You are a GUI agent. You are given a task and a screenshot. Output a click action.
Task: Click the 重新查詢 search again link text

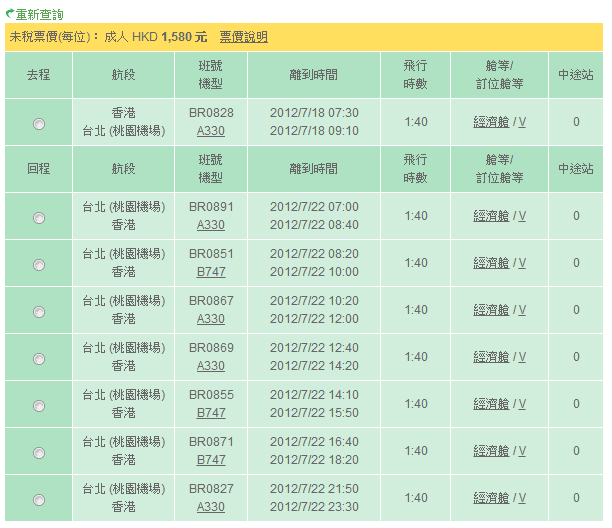click(39, 15)
